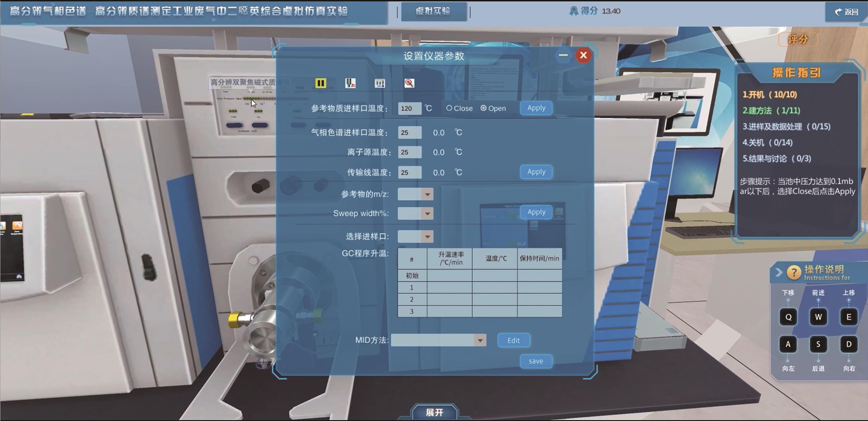The width and height of the screenshot is (868, 421).
Task: Select the Open radio button
Action: 483,108
